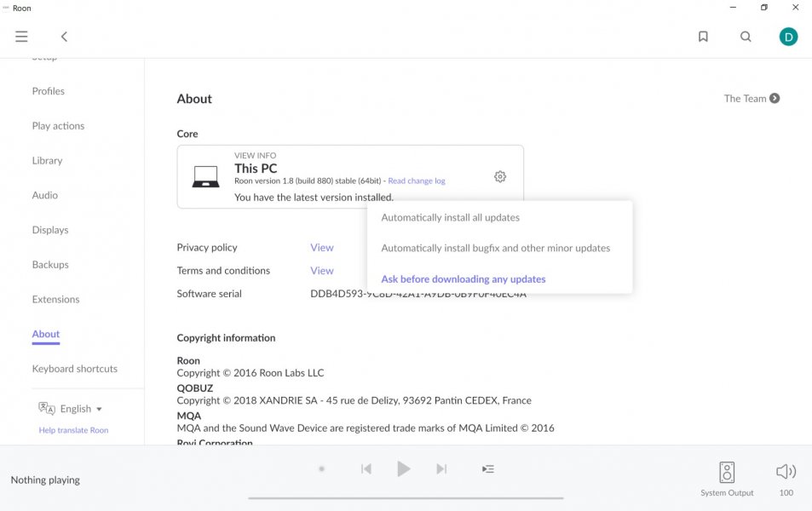This screenshot has width=812, height=511.
Task: Open the hamburger navigation menu
Action: point(21,37)
